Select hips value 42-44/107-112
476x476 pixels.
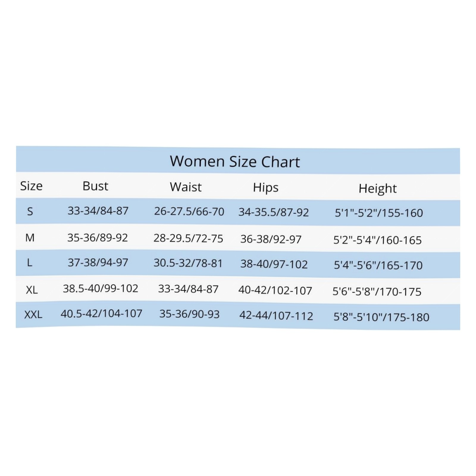276,316
